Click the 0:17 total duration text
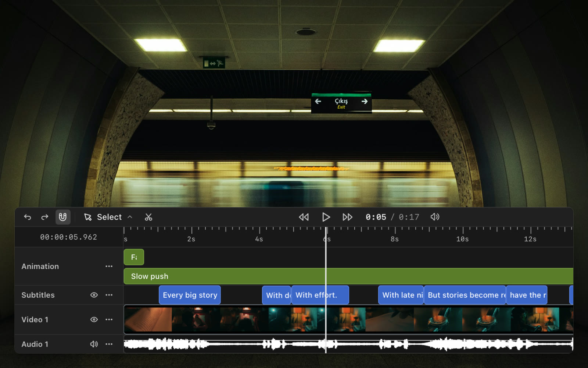588x368 pixels. coord(409,217)
